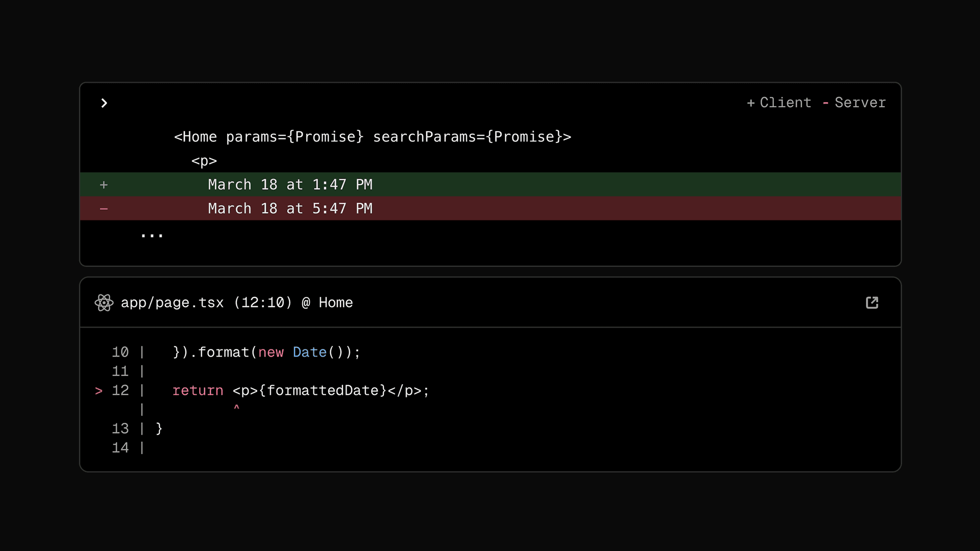The height and width of the screenshot is (551, 980).
Task: Click the red caret under the p tag
Action: [x=236, y=408]
